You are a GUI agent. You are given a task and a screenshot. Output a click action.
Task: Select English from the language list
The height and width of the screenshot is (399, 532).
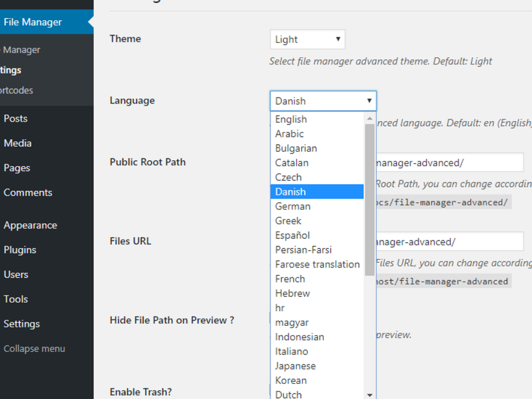click(x=291, y=119)
